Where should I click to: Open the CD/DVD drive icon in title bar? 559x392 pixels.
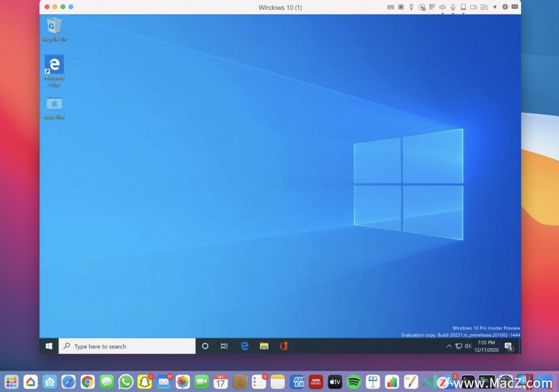422,7
